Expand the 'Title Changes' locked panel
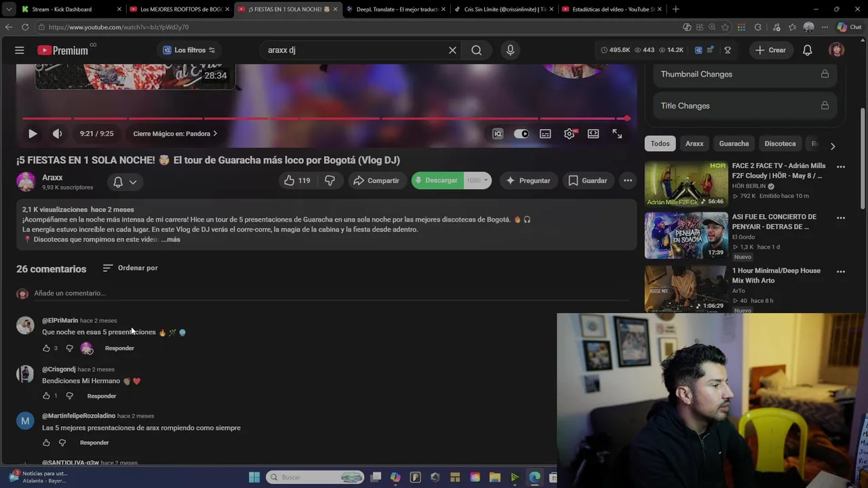The image size is (868, 488). (x=745, y=106)
